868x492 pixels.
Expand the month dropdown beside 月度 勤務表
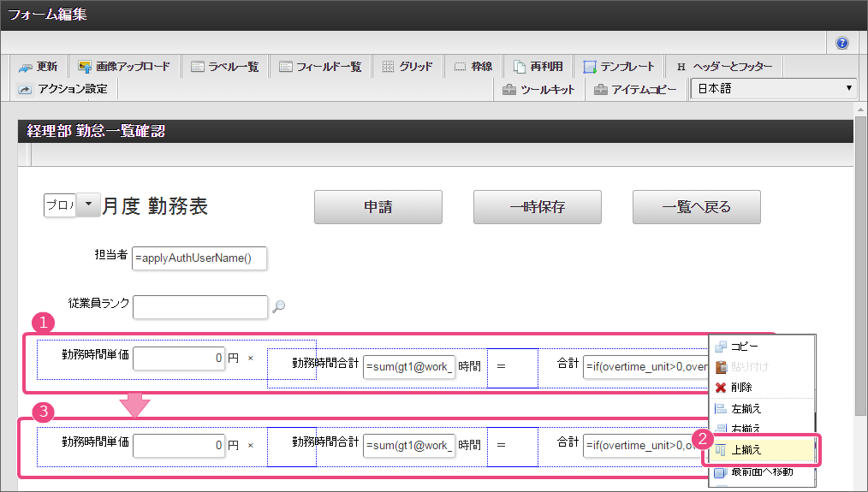pos(89,205)
